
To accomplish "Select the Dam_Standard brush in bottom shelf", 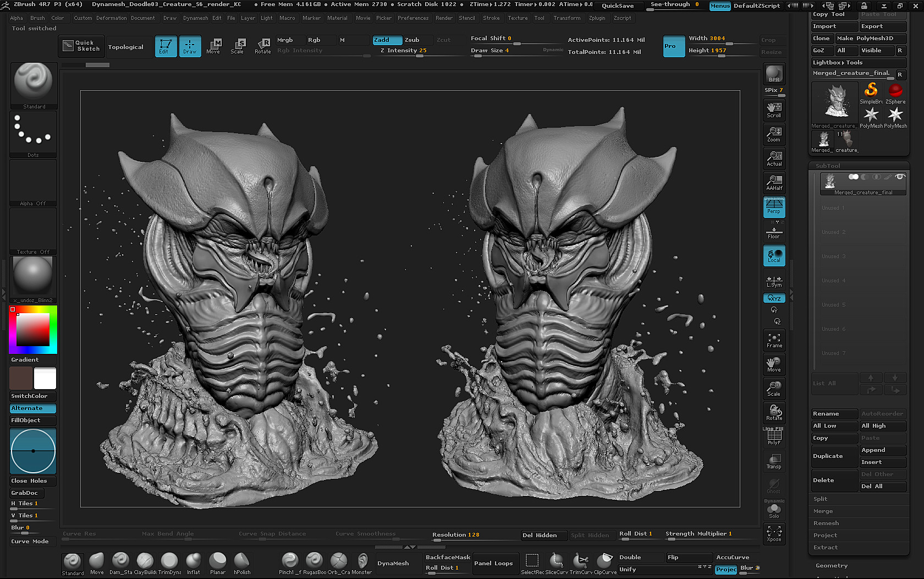I will [120, 564].
